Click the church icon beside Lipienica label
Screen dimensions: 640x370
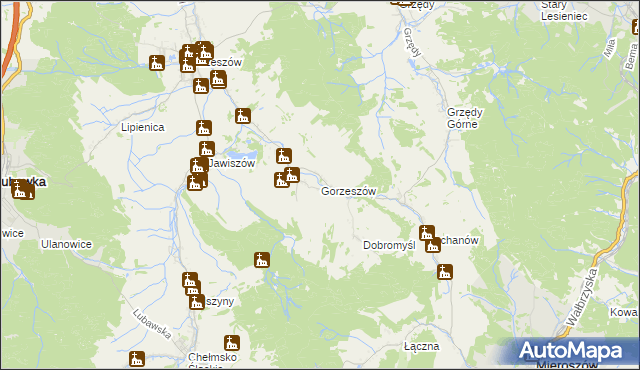click(x=204, y=128)
